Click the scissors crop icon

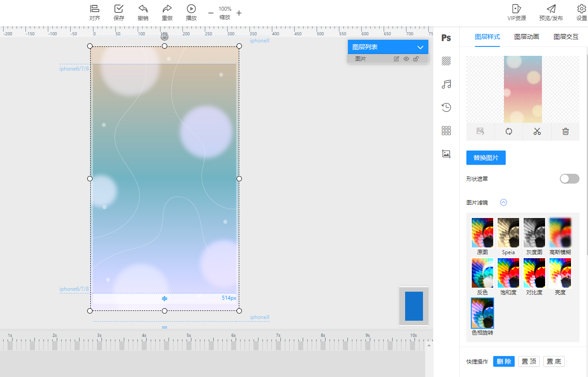point(537,131)
